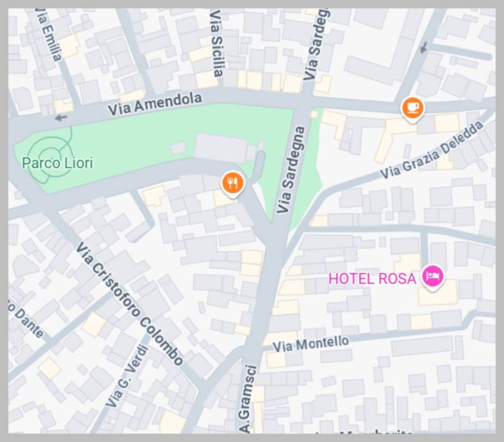
Task: Click the one-way arrow on Via Amendola
Action: tap(60, 118)
